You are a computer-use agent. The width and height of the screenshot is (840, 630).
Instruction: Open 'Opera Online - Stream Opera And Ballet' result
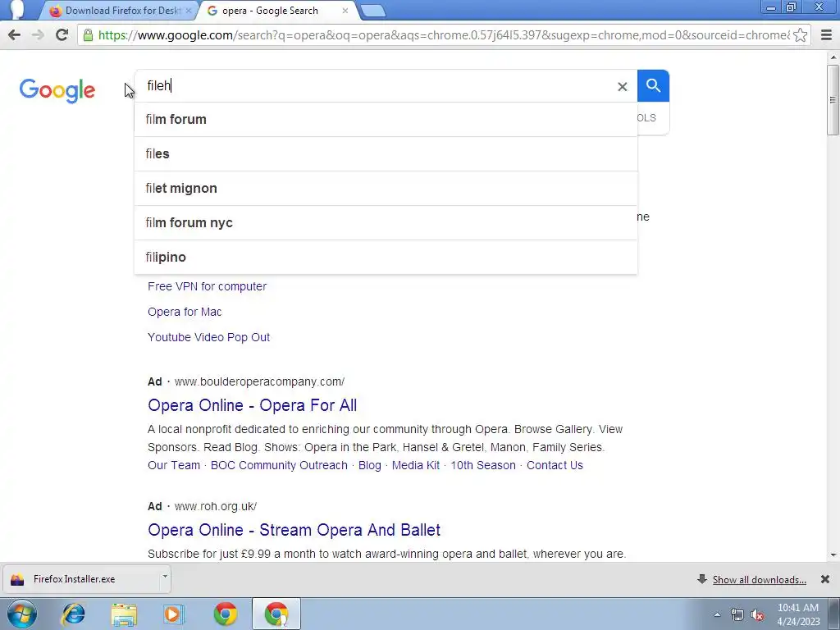[x=294, y=530]
